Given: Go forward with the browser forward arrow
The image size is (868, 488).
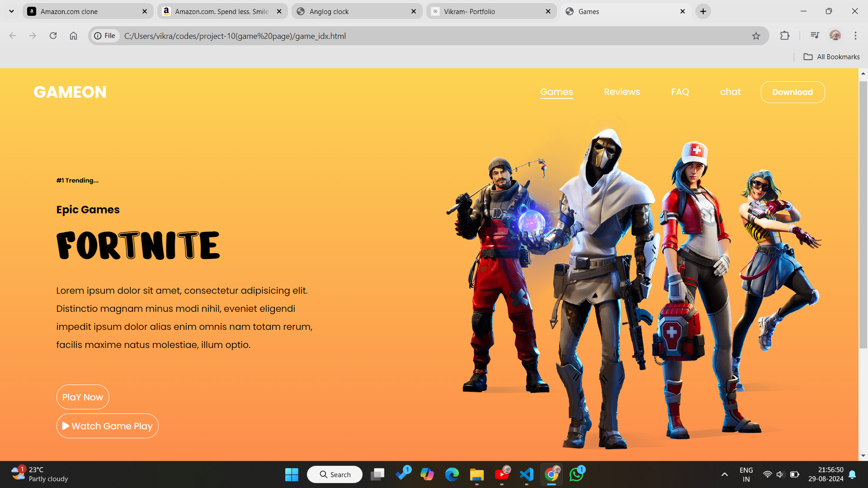Looking at the screenshot, I should click(x=33, y=36).
